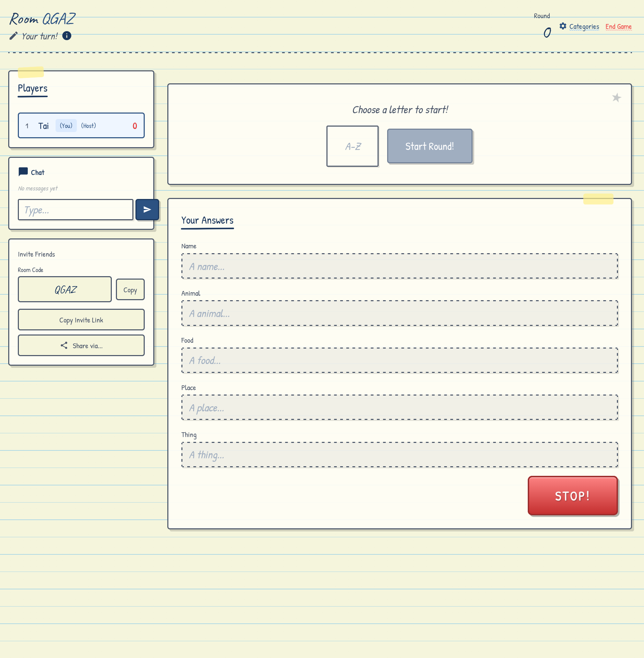Click Copy Invite Link button
Image resolution: width=644 pixels, height=658 pixels.
pos(81,320)
